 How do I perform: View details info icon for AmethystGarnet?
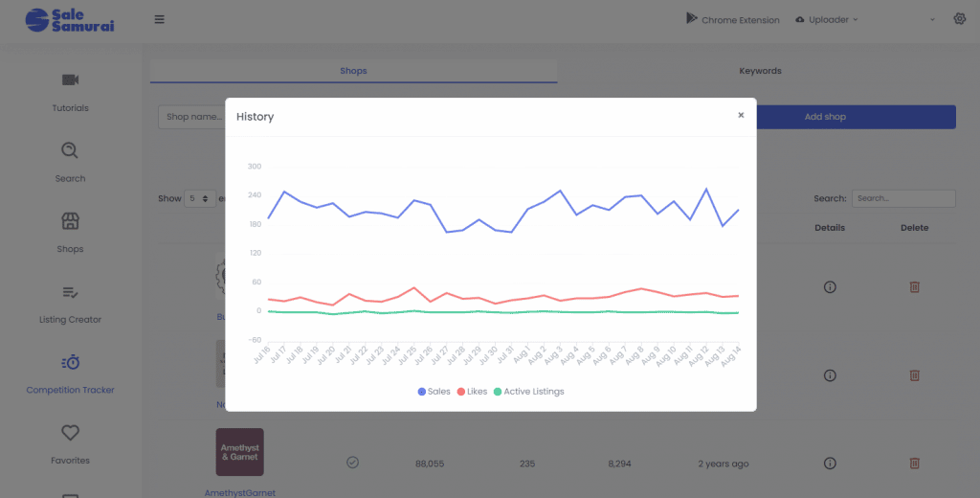coord(830,464)
